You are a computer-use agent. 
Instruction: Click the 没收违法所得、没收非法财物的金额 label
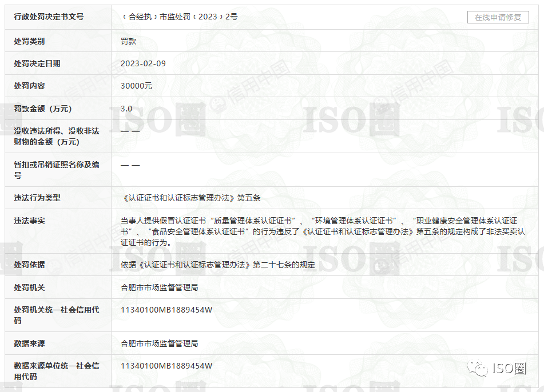57,136
